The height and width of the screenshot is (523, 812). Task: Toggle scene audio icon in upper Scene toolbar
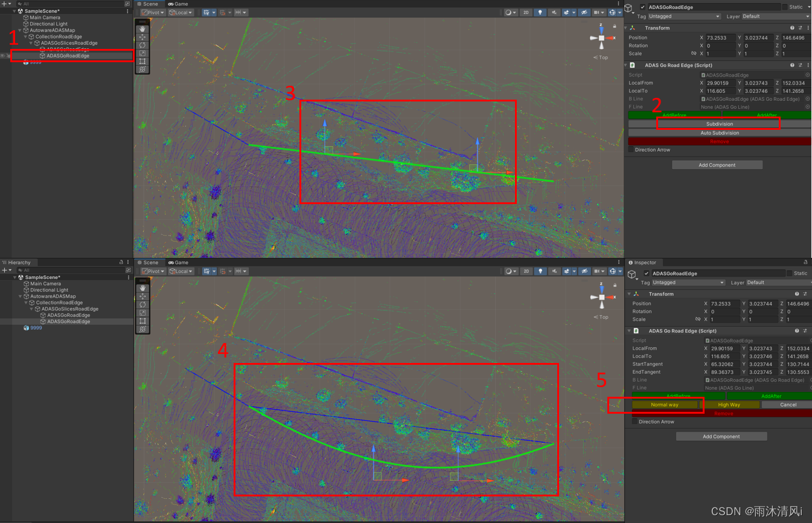point(554,12)
